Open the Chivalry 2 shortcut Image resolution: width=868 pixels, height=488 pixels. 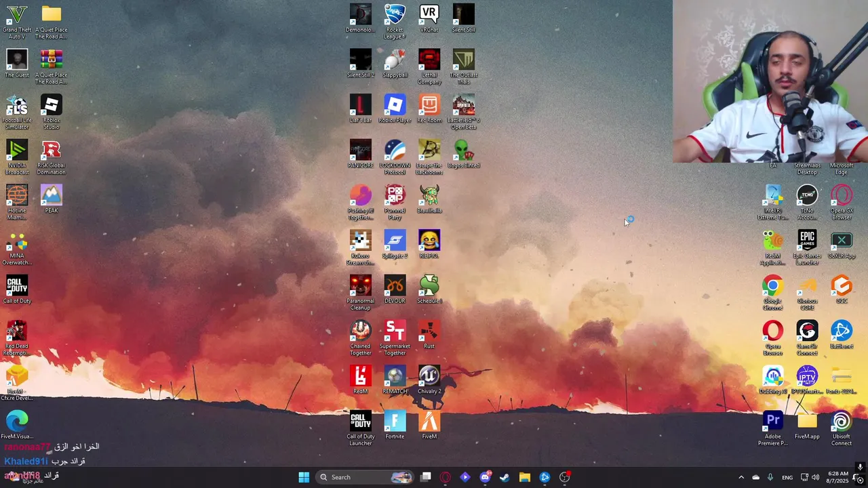coord(429,380)
